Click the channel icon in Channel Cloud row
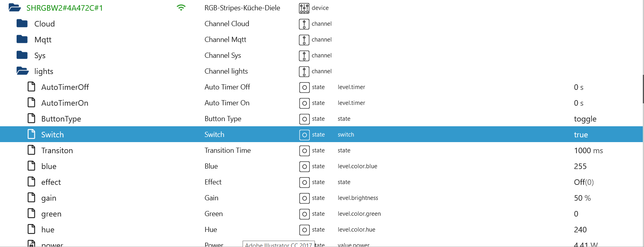Screen dimensions: 644x247 point(304,24)
